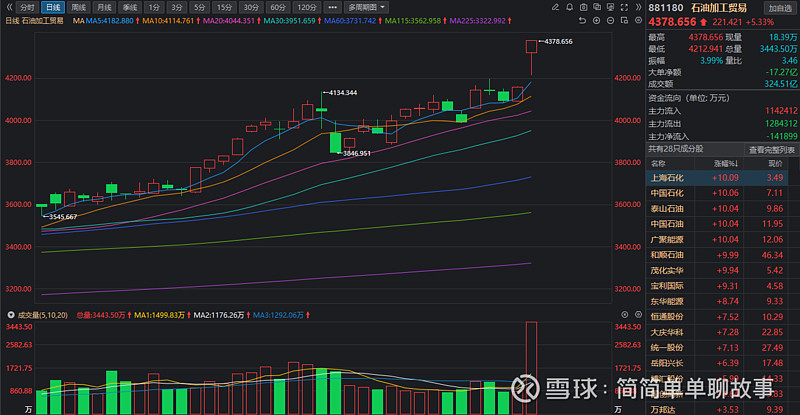This screenshot has width=800, height=415.
Task: Open main chart settings hexagon icon
Action: coord(638,20)
